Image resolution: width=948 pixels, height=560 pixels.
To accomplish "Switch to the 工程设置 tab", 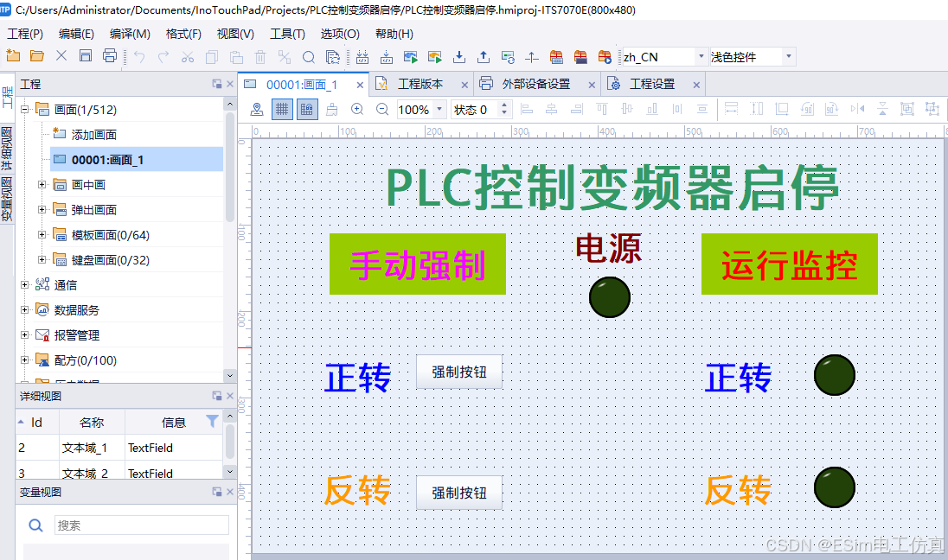I will tap(652, 84).
